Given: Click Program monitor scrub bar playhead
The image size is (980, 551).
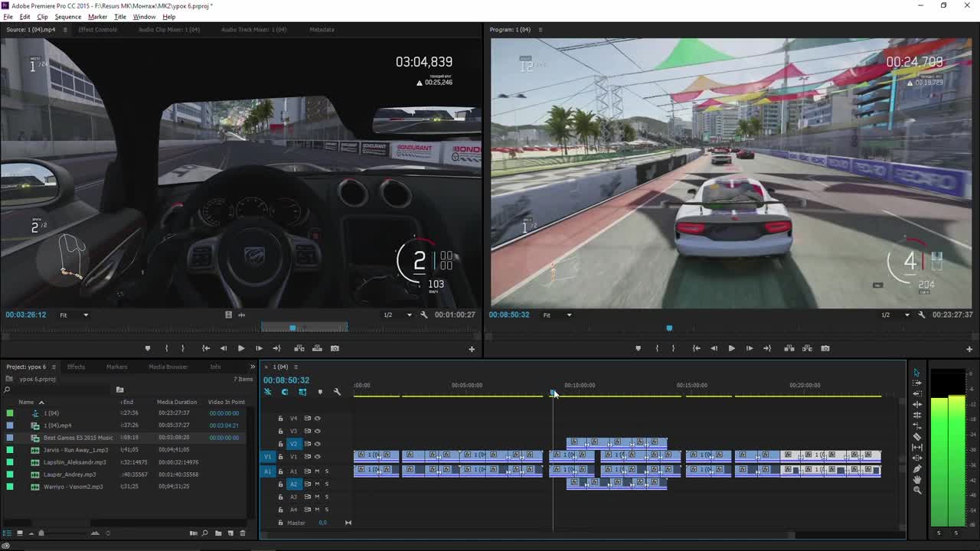Looking at the screenshot, I should tap(669, 328).
